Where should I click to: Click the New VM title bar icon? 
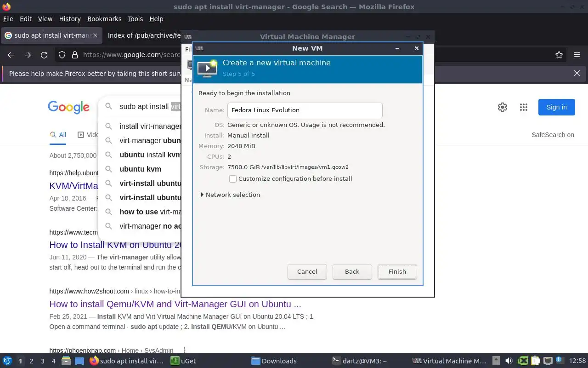click(199, 48)
